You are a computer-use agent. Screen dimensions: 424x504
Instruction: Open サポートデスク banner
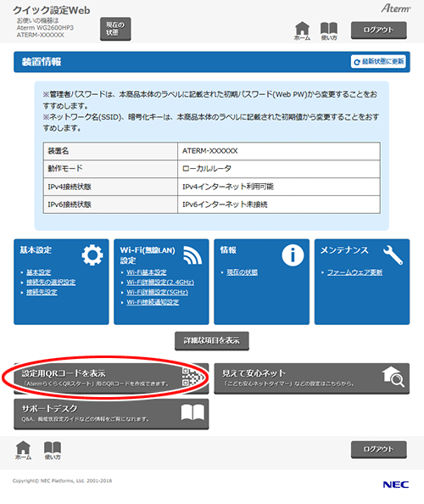111,414
